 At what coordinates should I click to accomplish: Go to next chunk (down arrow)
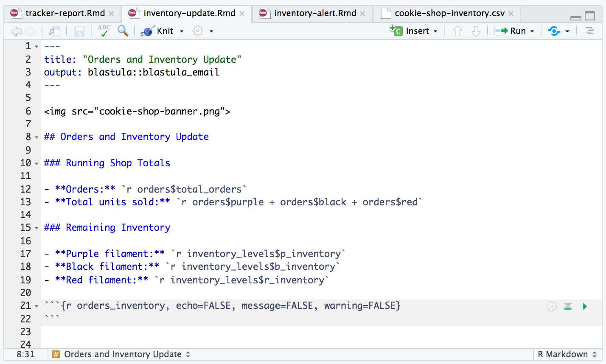(476, 31)
